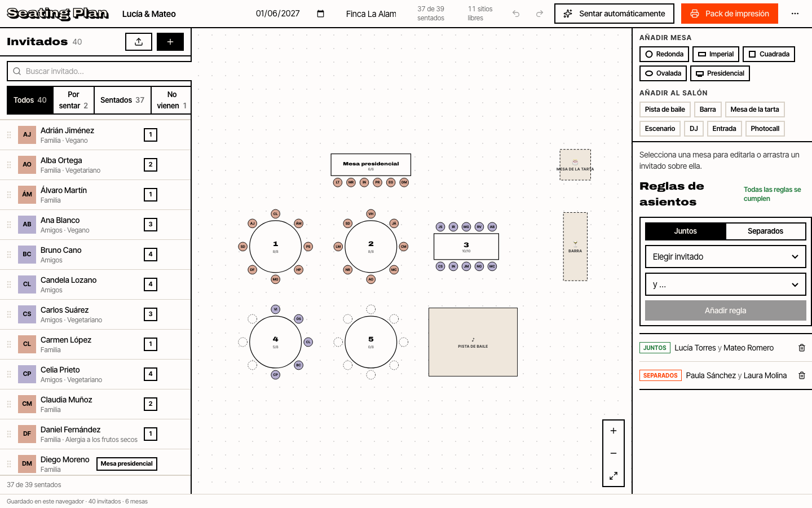Switch to the Por sentar tab
This screenshot has width=812, height=508.
pos(73,100)
